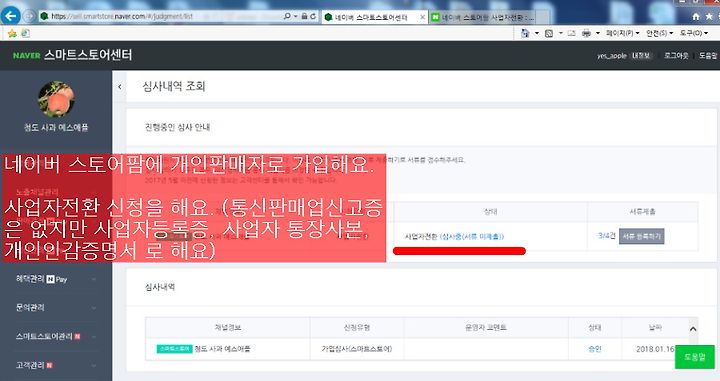Click the 도움말 link in the header
The height and width of the screenshot is (381, 720).
(708, 56)
